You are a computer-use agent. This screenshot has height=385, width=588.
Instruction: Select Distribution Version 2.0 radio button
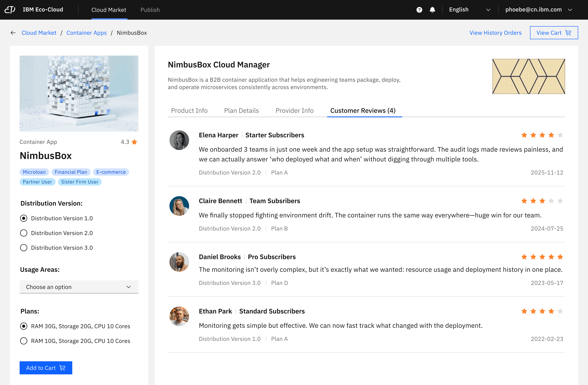pyautogui.click(x=24, y=233)
